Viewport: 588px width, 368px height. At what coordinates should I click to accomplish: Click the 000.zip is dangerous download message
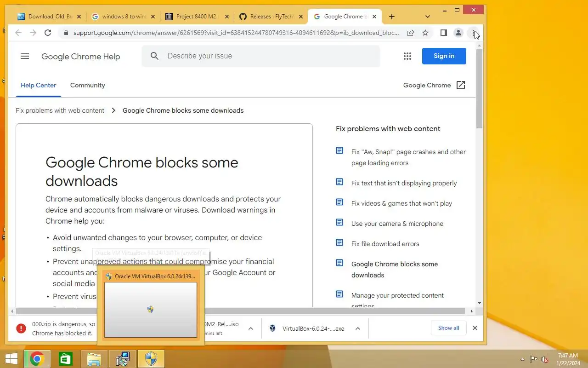[x=64, y=328]
